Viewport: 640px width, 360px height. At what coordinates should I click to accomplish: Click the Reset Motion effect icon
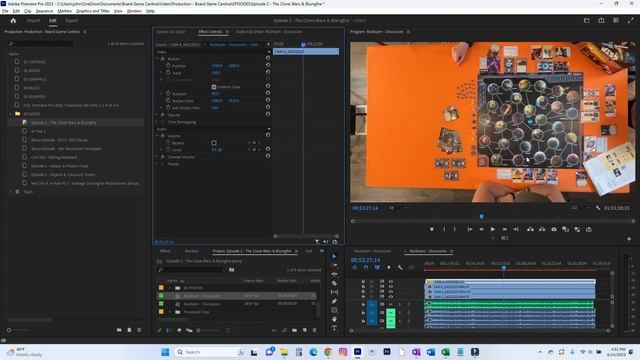(268, 58)
